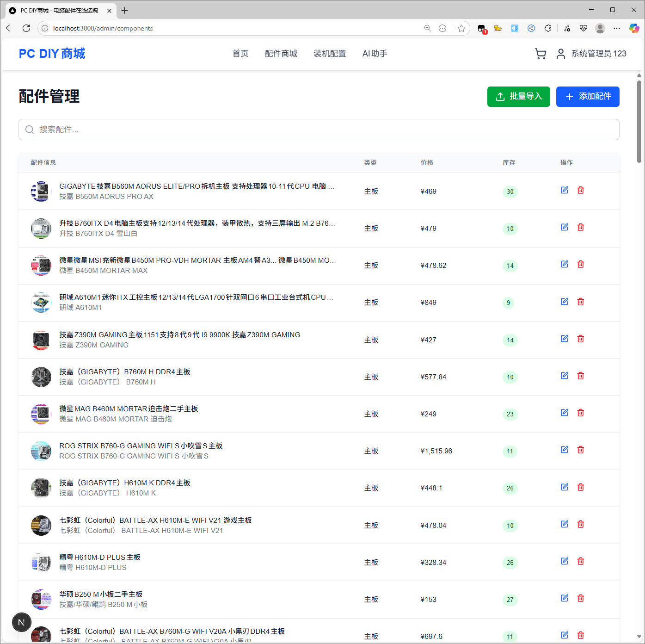The width and height of the screenshot is (645, 644).
Task: Edit the 研域 A610M1 component entry
Action: [x=565, y=302]
